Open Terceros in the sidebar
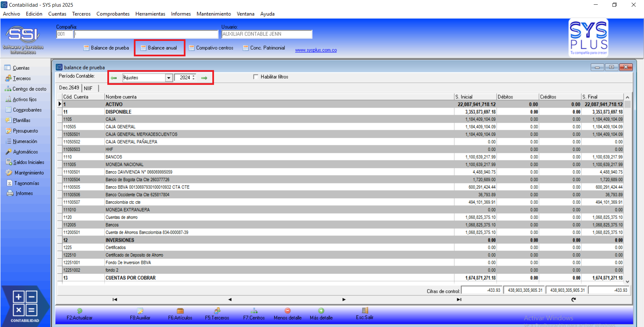Image resolution: width=644 pixels, height=327 pixels. (18, 78)
